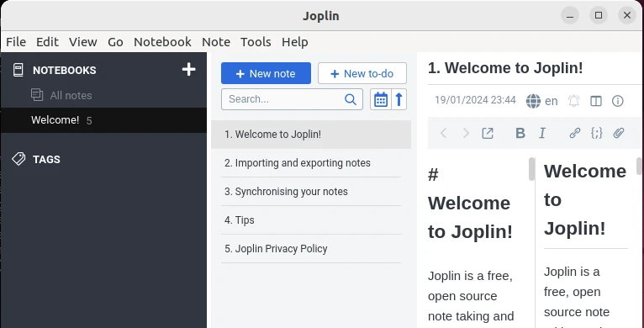Open the Help menu
The height and width of the screenshot is (328, 644).
point(295,42)
